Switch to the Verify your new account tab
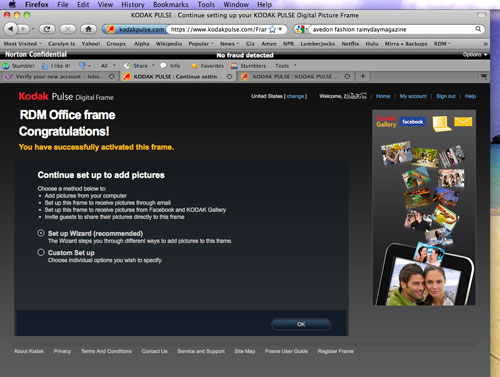 [58, 77]
